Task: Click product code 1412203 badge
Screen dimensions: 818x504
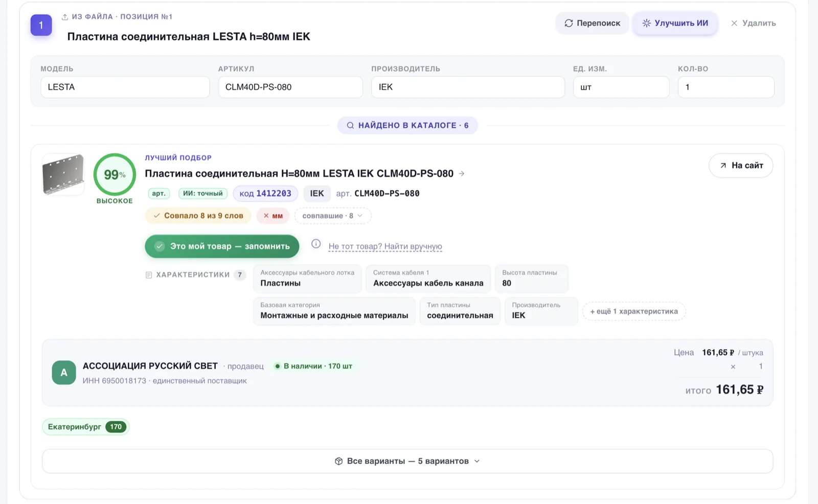Action: pos(265,193)
